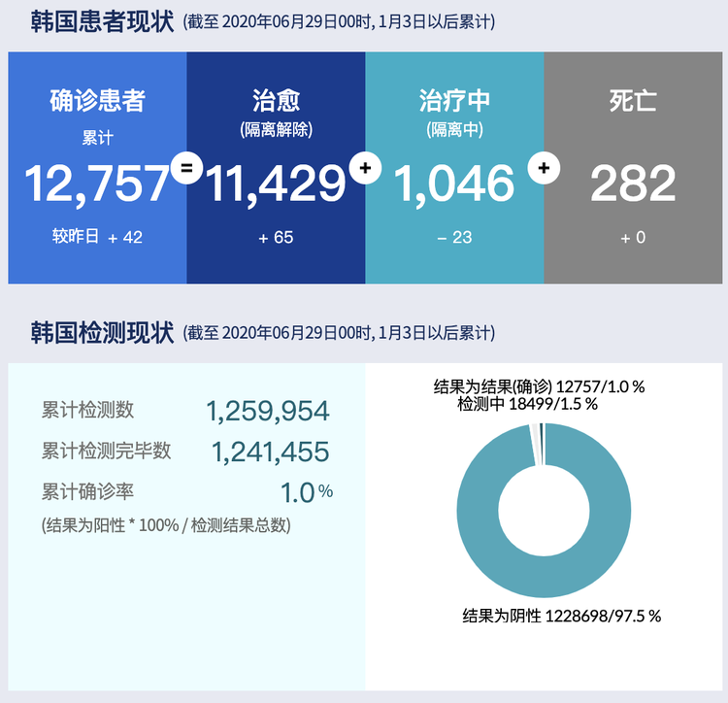728x703 pixels.
Task: Select the 1,046 in-treatment count
Action: point(454,184)
